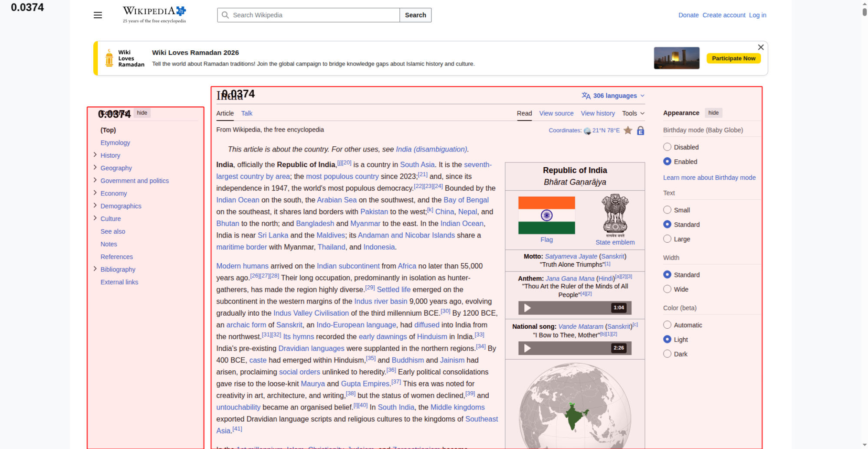Click the featured article star icon
This screenshot has height=449, width=868.
tap(628, 130)
